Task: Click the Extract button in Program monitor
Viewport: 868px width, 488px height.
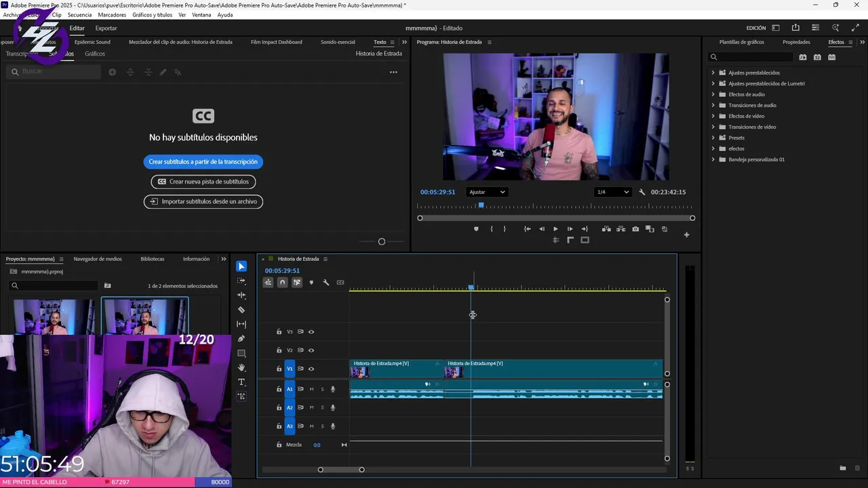Action: point(620,229)
